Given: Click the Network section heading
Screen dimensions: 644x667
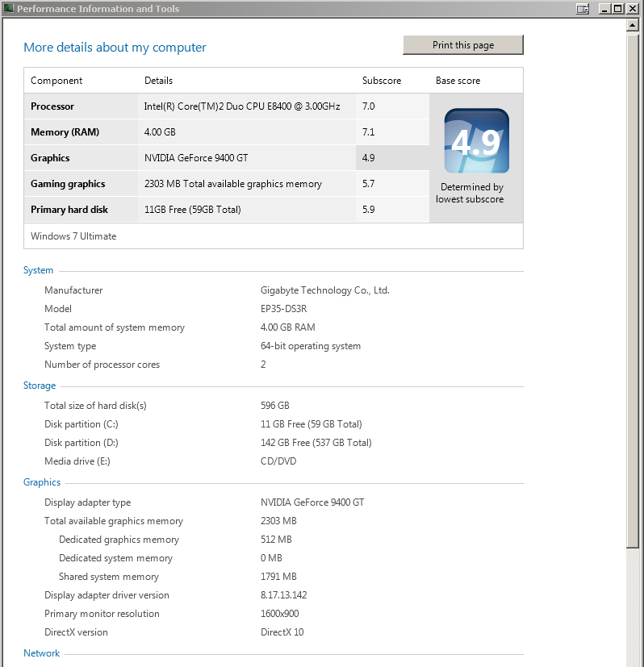Looking at the screenshot, I should pos(42,653).
